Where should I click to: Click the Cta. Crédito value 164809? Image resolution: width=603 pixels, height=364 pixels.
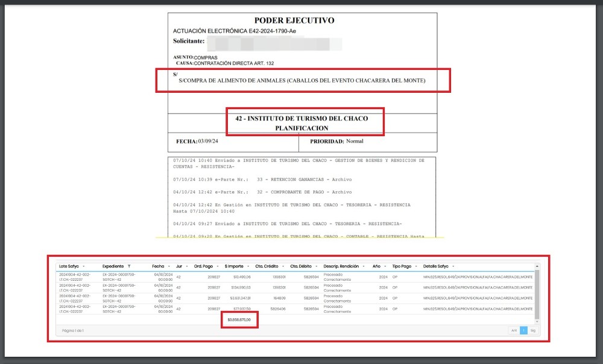279,298
